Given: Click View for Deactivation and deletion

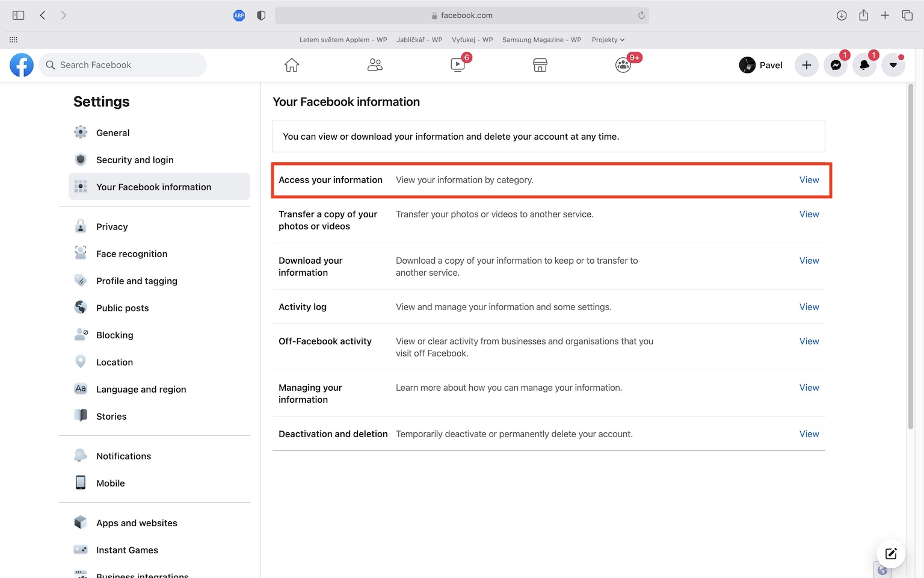Looking at the screenshot, I should click(809, 434).
